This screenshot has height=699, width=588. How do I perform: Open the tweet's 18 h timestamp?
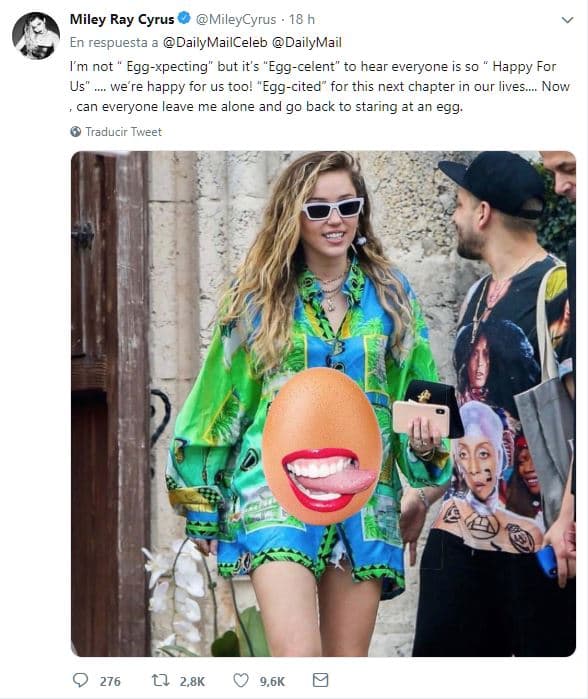click(302, 19)
